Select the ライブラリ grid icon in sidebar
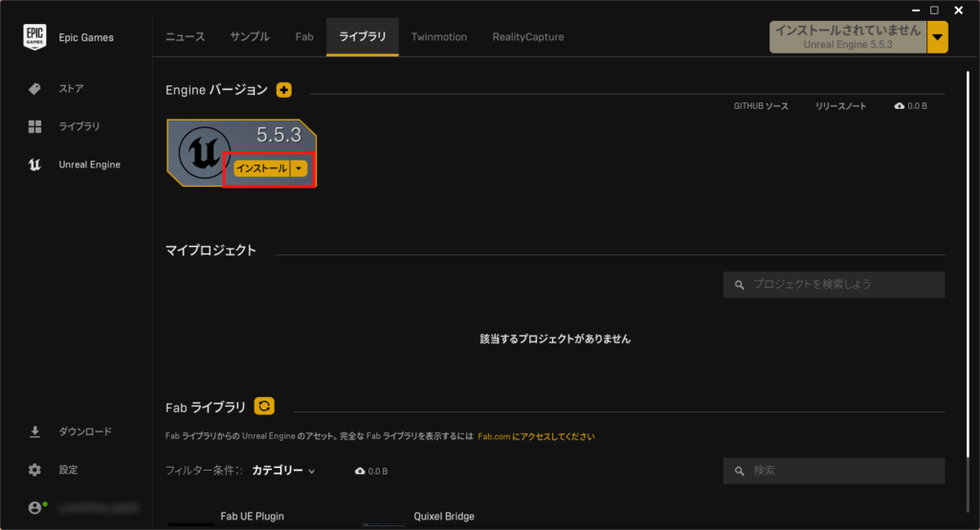 (34, 126)
